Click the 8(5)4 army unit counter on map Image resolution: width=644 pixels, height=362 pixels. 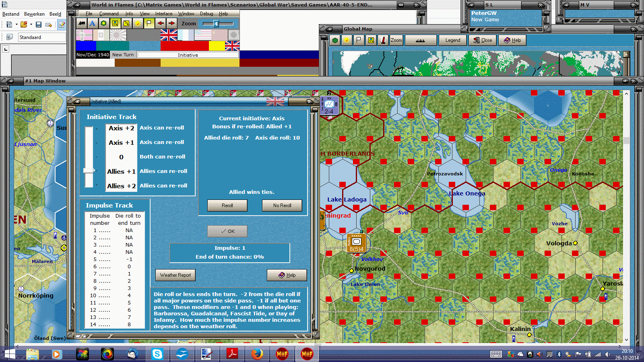(356, 243)
